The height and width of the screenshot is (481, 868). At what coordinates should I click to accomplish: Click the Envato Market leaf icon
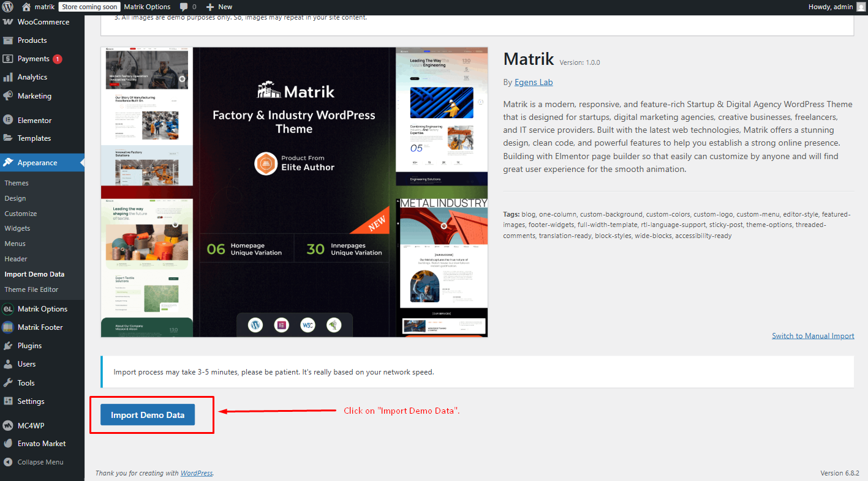8,444
